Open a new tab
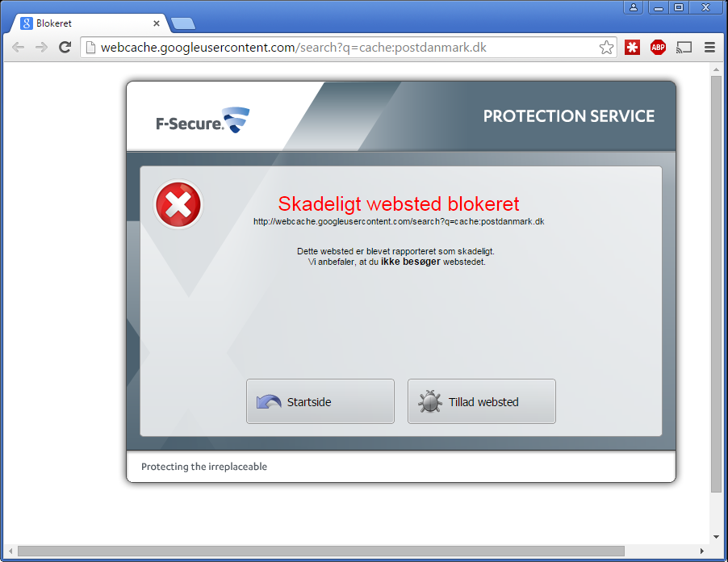 [183, 23]
